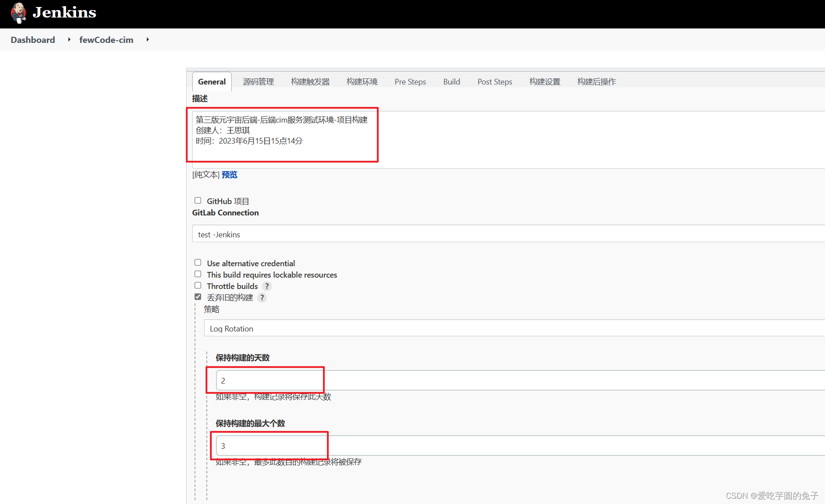Click inside the 描述 description text area
Viewport: 825px width, 504px height.
508,139
